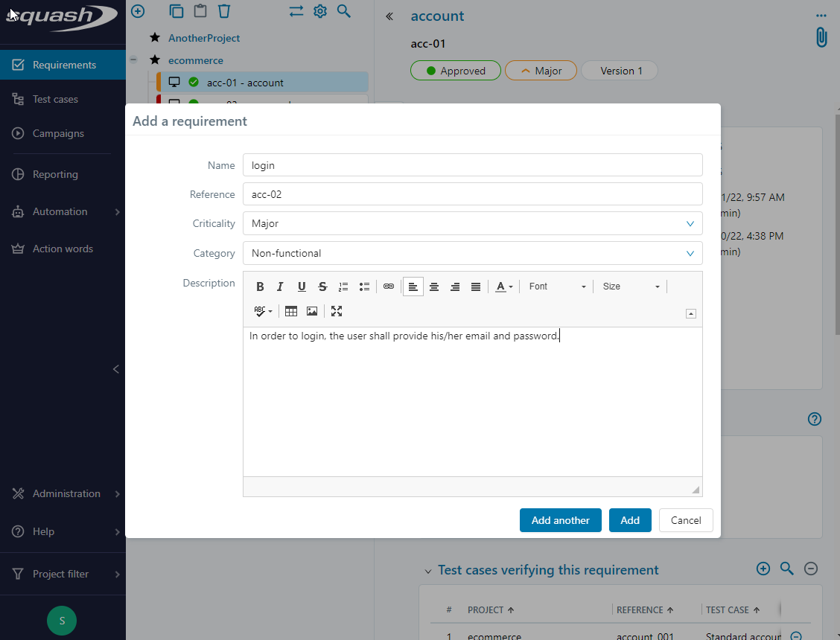The image size is (840, 640).
Task: Click the Bold formatting icon
Action: click(x=260, y=287)
